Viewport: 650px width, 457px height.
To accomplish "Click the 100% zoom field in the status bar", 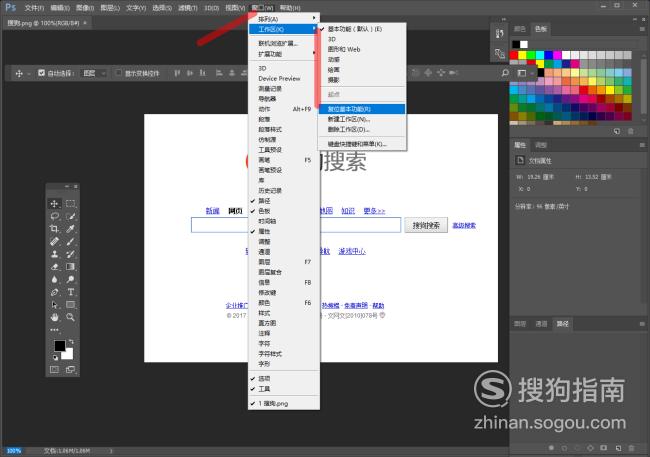I will (x=14, y=451).
